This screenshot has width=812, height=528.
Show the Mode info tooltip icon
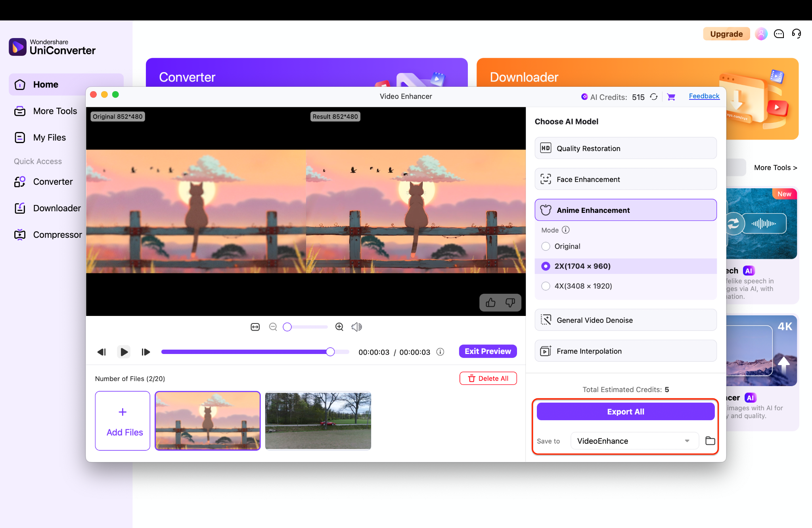pyautogui.click(x=566, y=230)
